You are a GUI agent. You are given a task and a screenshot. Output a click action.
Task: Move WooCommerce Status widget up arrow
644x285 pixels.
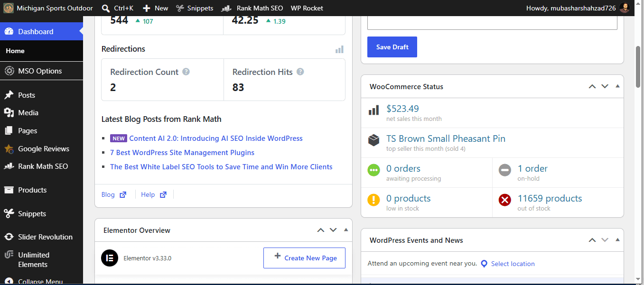[x=592, y=86]
